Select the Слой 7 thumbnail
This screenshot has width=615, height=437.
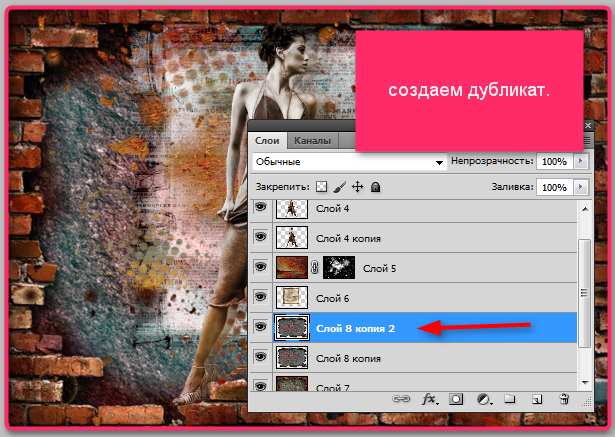click(x=292, y=384)
